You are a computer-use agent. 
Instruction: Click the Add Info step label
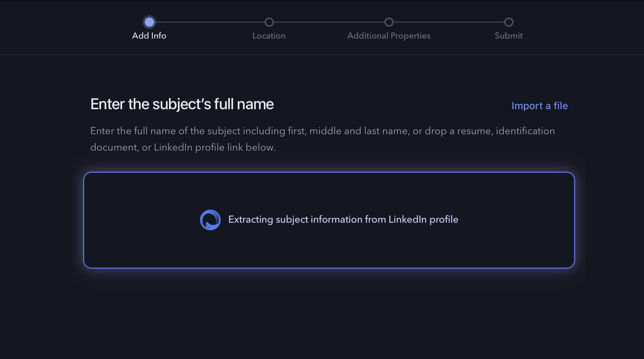click(149, 36)
